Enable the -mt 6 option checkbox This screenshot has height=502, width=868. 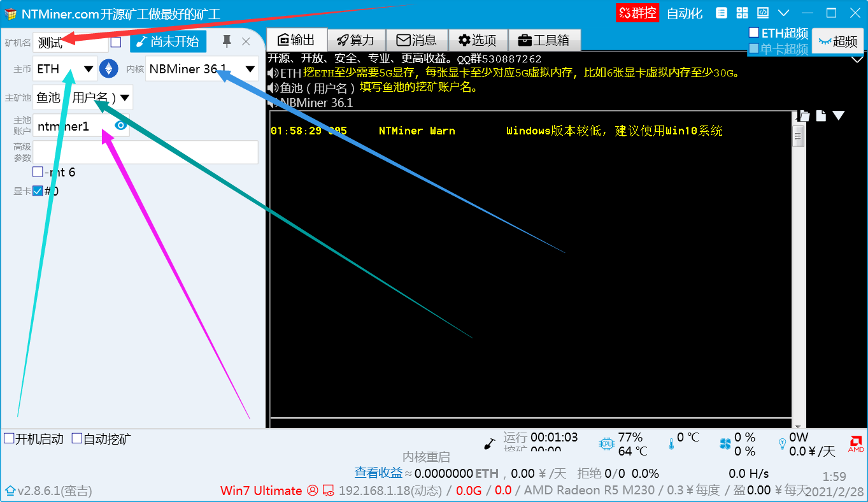[38, 172]
